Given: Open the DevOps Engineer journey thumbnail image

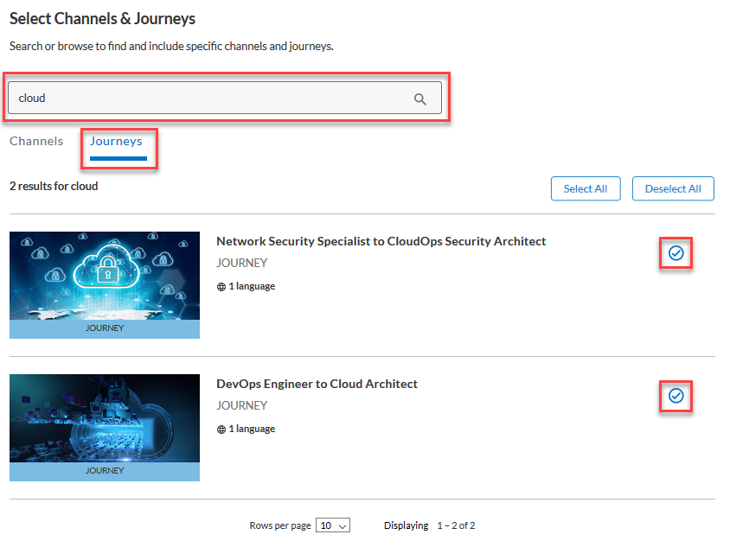Looking at the screenshot, I should click(x=105, y=418).
